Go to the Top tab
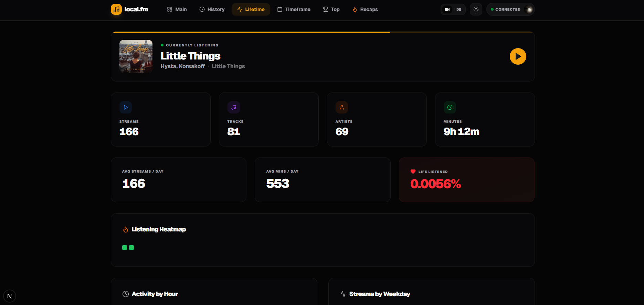The image size is (644, 305). [x=331, y=9]
